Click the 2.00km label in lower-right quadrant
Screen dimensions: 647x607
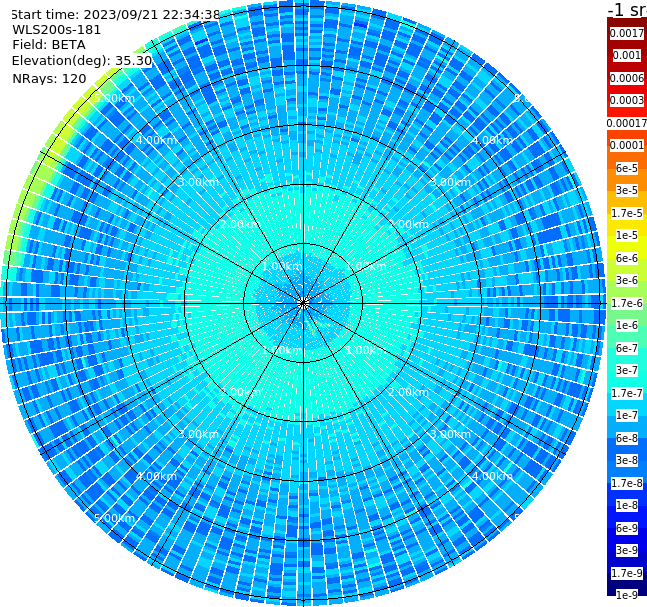tap(409, 392)
